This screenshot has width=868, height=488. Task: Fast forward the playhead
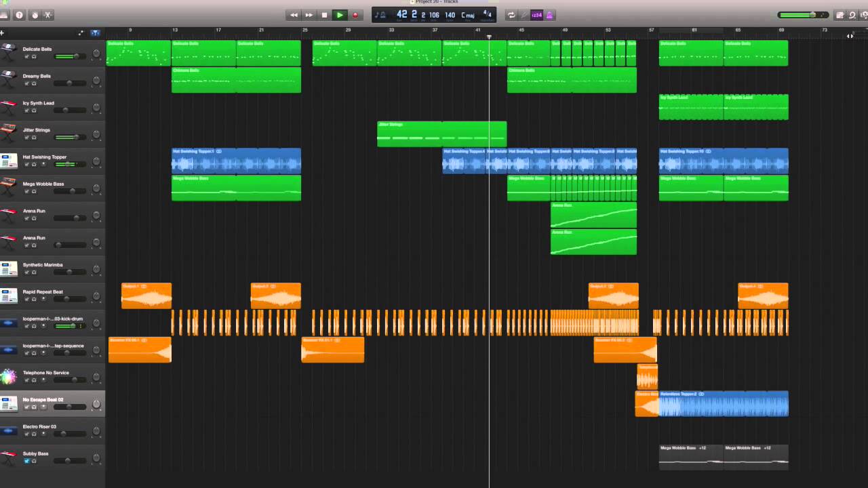point(309,15)
